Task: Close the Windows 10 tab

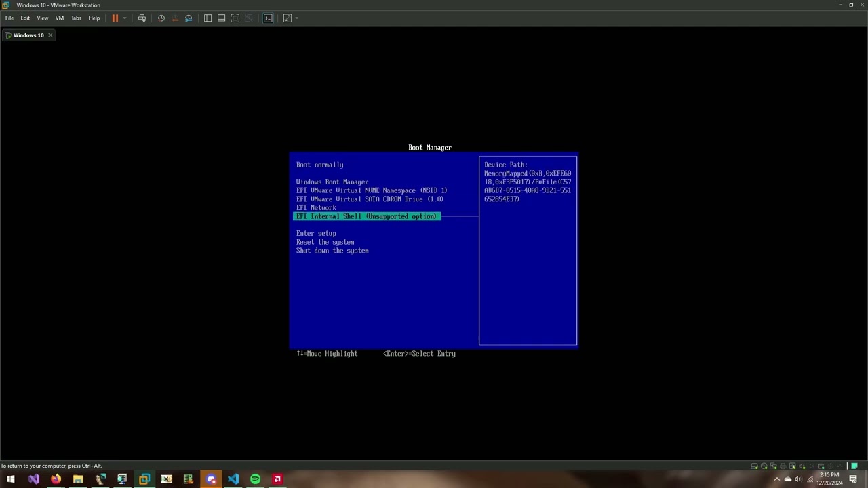Action: point(50,35)
